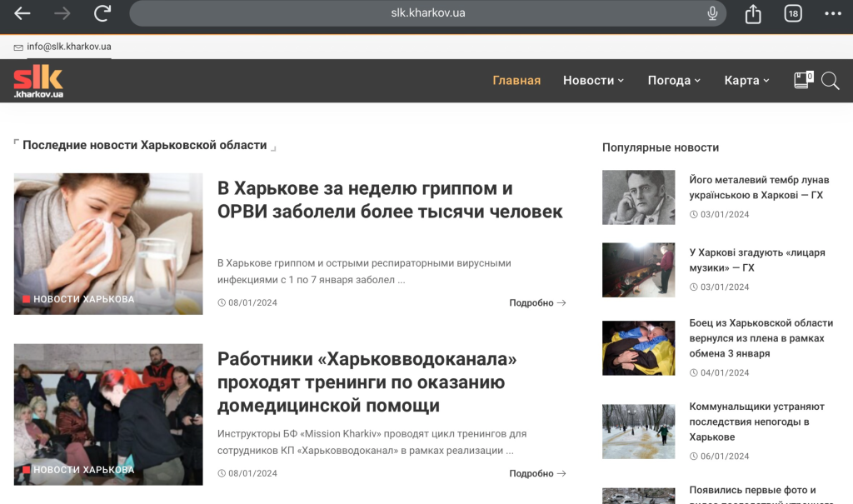Start voice search with the microphone icon
853x504 pixels.
[712, 13]
